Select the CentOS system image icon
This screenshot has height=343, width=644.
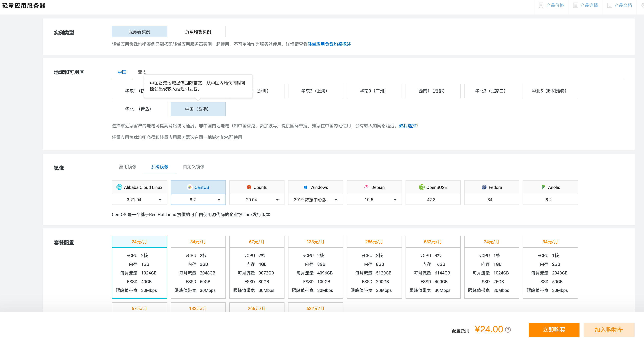pos(189,187)
